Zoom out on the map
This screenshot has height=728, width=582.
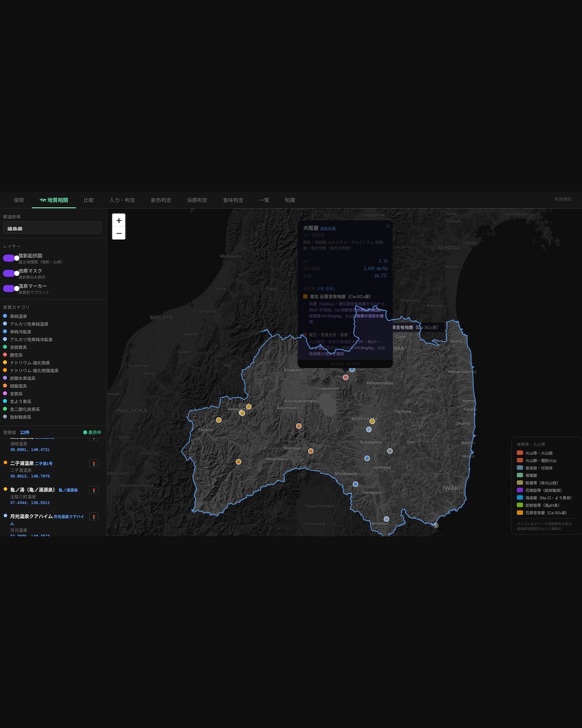(119, 233)
